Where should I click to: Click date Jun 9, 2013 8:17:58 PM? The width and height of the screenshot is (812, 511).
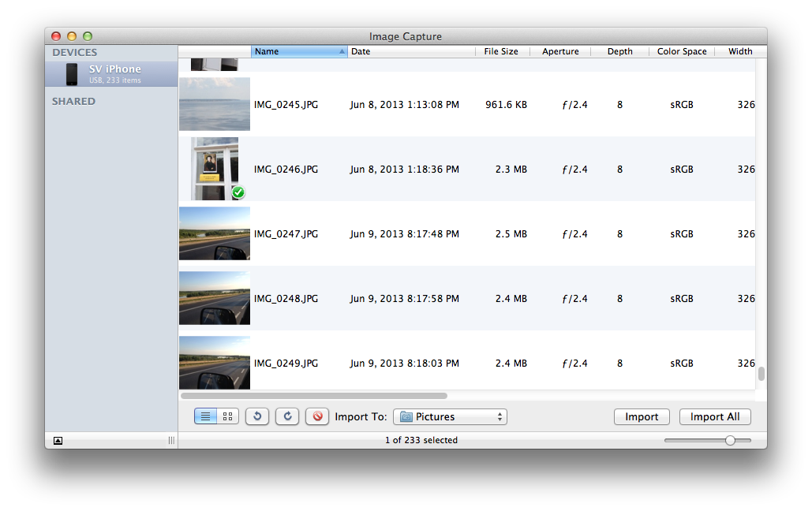point(405,299)
